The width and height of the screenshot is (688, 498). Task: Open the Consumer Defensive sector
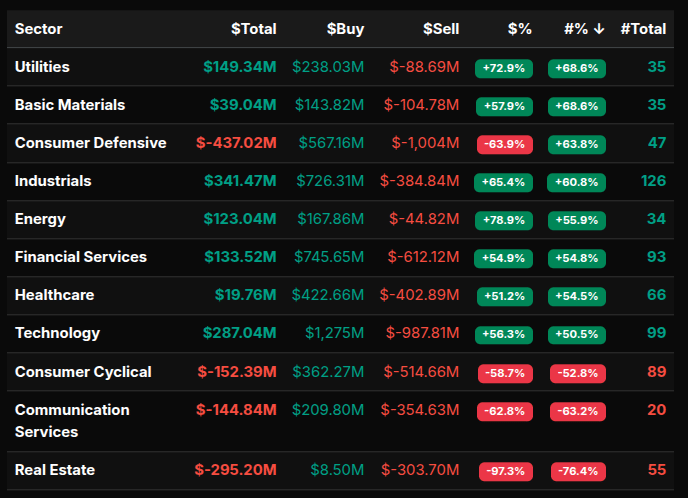(x=90, y=143)
